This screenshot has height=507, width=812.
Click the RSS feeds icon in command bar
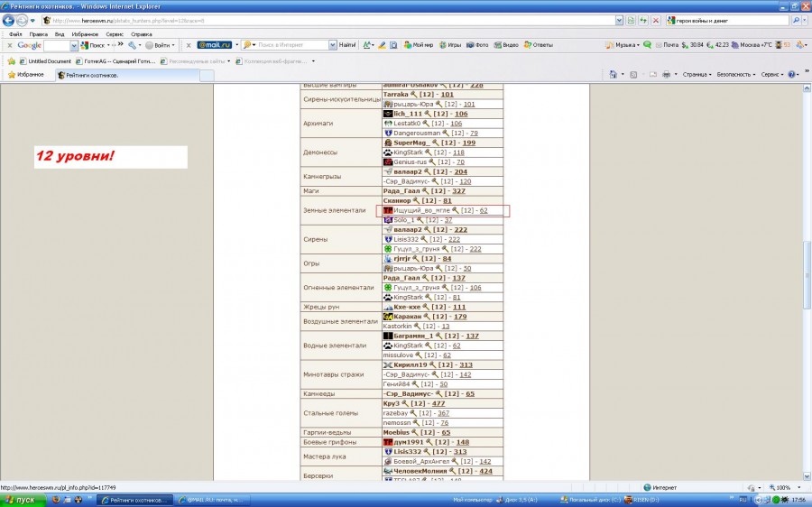[x=633, y=75]
